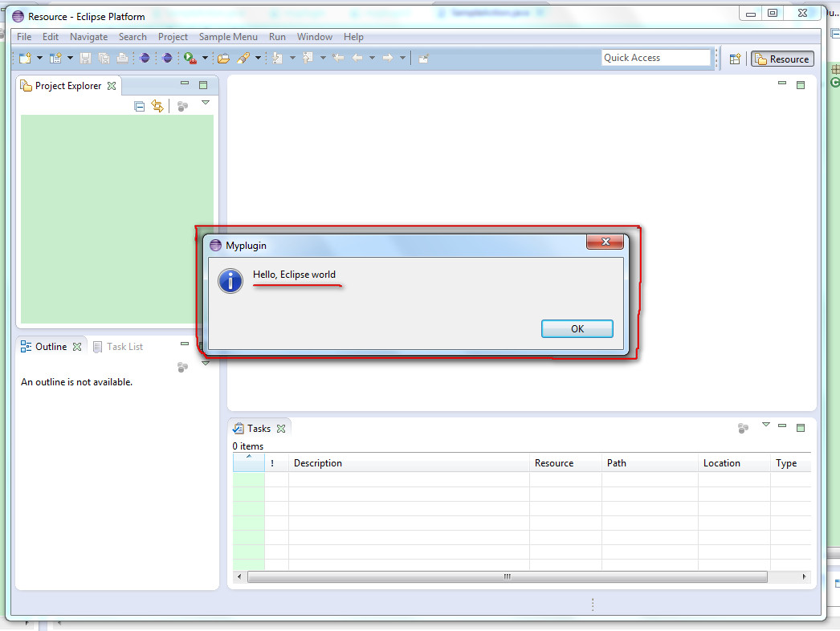The width and height of the screenshot is (840, 631).
Task: Click Collapse All in Project Explorer
Action: (139, 106)
